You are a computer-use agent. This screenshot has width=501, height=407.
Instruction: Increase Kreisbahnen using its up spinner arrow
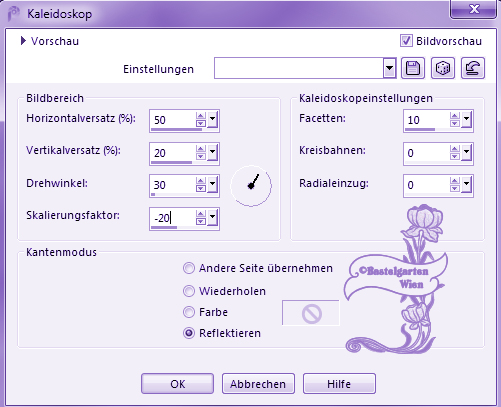click(455, 148)
